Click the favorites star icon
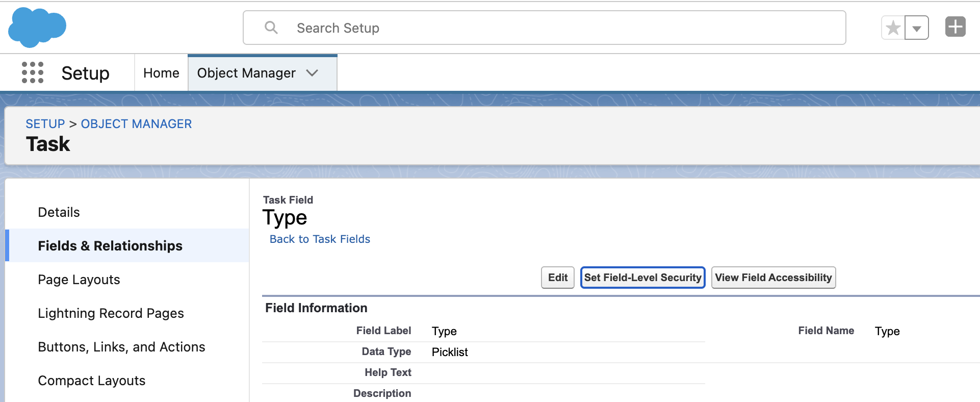Image resolution: width=980 pixels, height=402 pixels. [x=893, y=28]
